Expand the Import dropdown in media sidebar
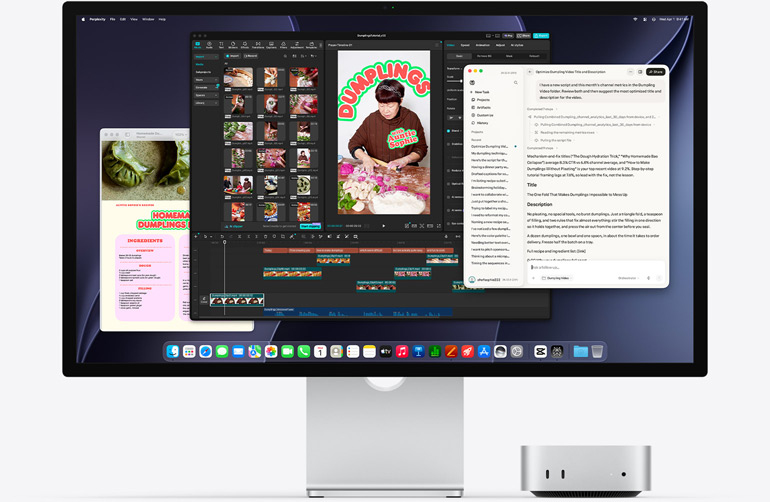Viewport: 770px width, 502px height. [x=206, y=56]
